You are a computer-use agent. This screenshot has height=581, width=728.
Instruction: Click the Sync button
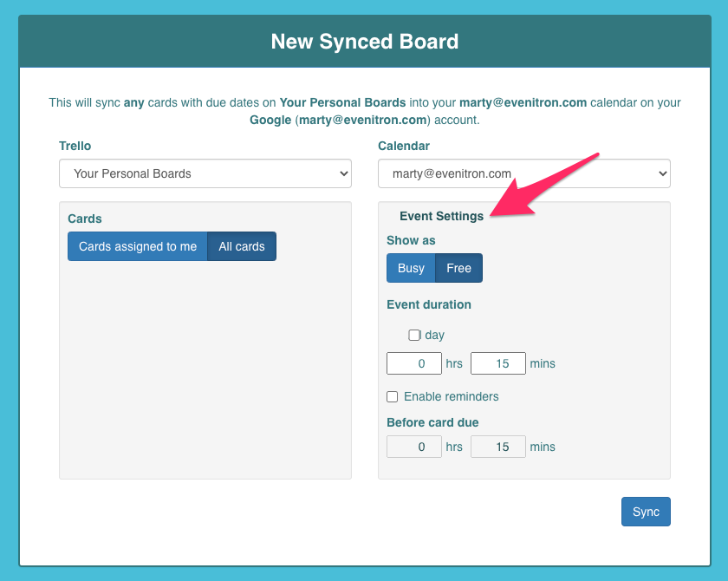pyautogui.click(x=646, y=512)
